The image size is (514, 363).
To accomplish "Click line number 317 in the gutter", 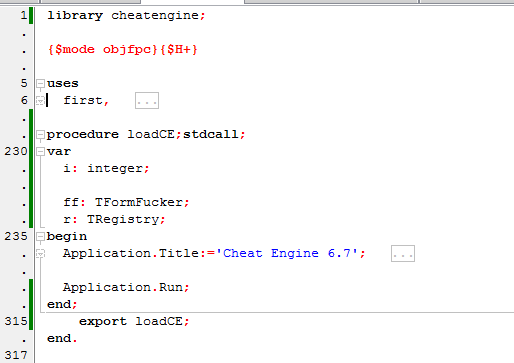I will (x=16, y=355).
